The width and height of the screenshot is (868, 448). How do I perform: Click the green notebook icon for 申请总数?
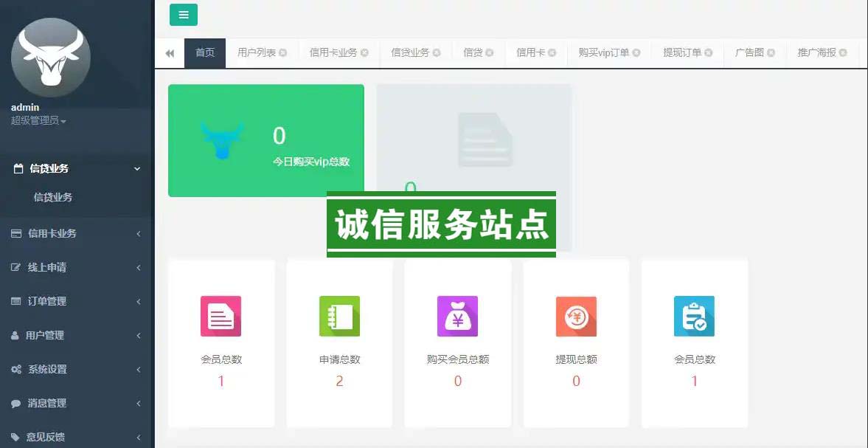(x=339, y=316)
